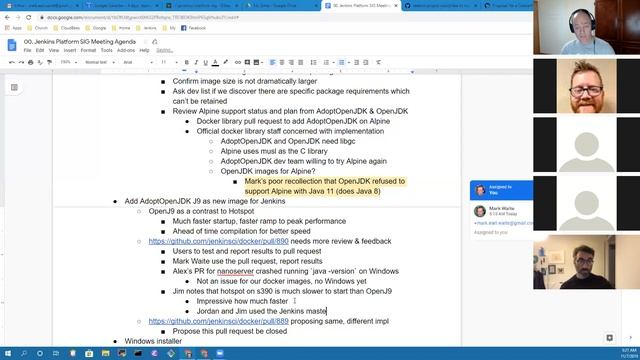Edit the document title field
This screenshot has height=360, width=640.
coord(80,42)
